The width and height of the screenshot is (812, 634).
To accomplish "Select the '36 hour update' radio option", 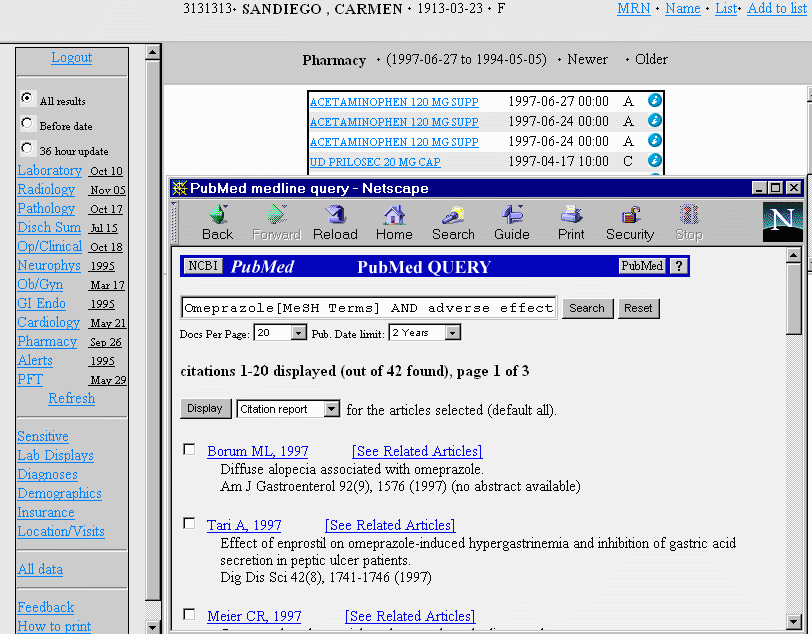I will point(27,149).
